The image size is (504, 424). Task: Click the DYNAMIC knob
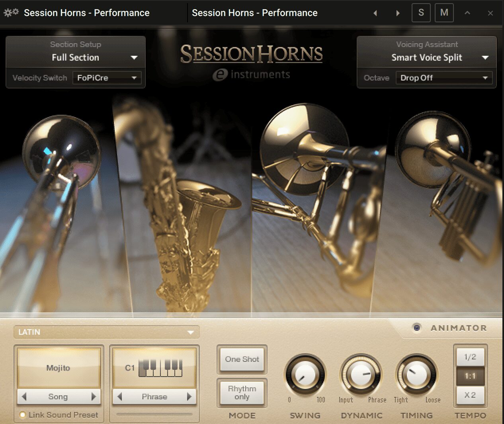click(x=361, y=375)
